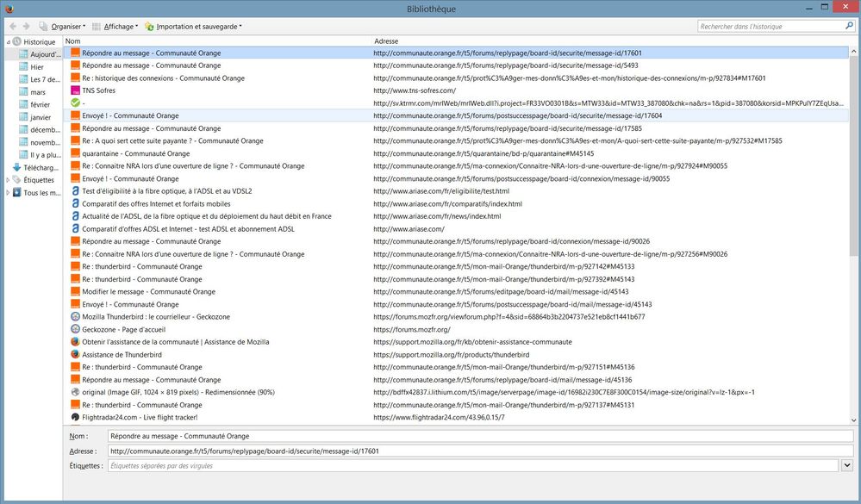Select Modifier le message entry
The width and height of the screenshot is (861, 504).
pos(456,291)
